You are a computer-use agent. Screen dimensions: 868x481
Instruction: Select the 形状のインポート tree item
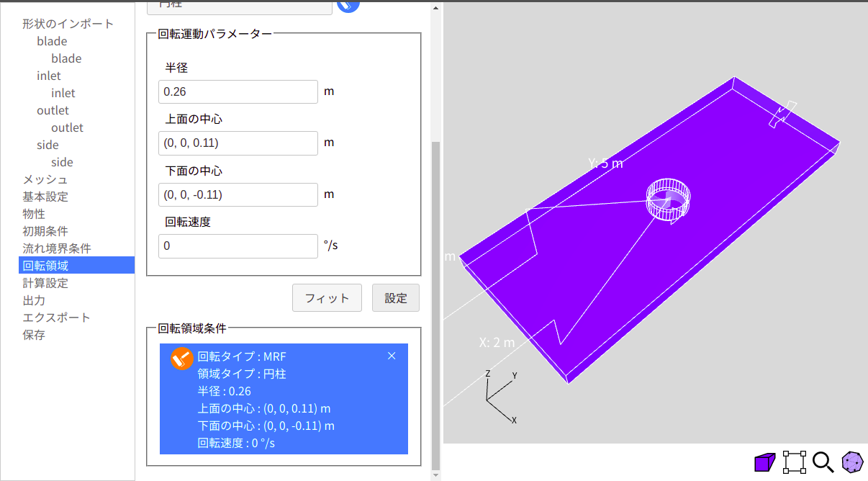(68, 24)
